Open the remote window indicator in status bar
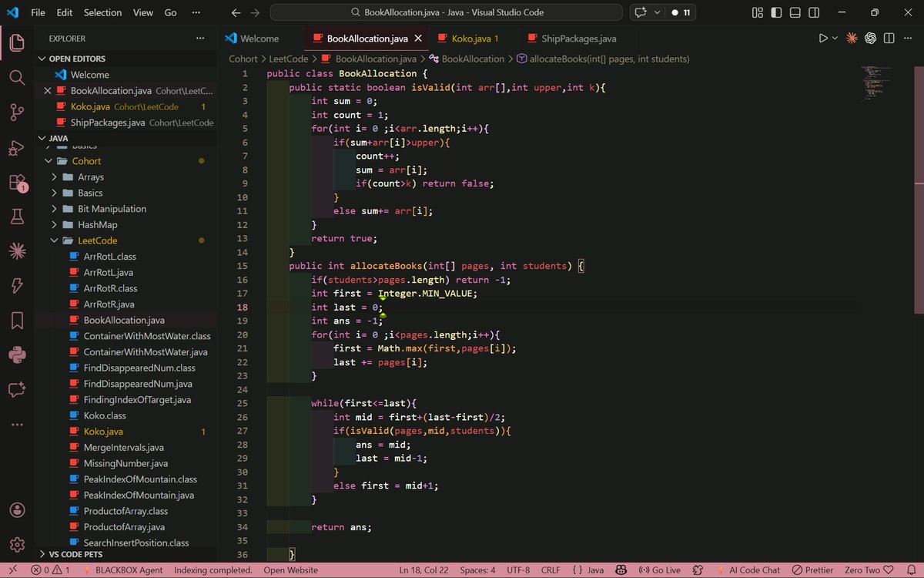 pyautogui.click(x=12, y=570)
